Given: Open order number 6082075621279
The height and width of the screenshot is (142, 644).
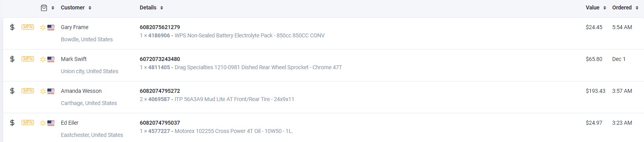Looking at the screenshot, I should [160, 27].
